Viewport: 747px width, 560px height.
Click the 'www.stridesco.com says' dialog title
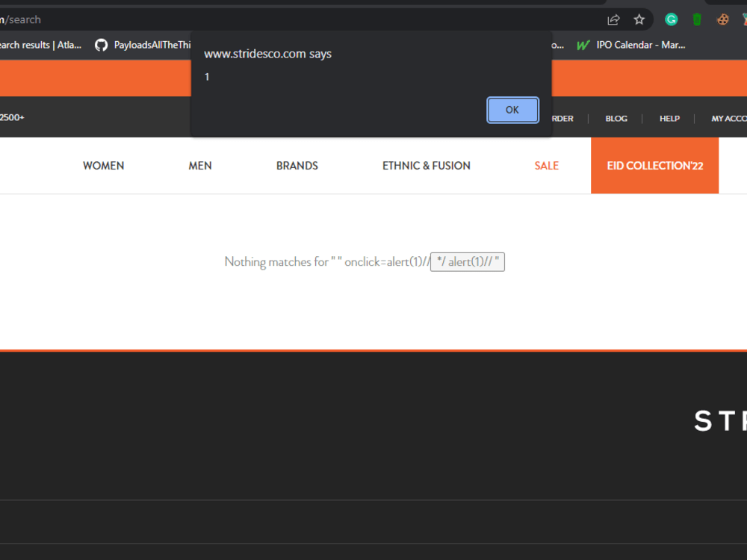[267, 54]
